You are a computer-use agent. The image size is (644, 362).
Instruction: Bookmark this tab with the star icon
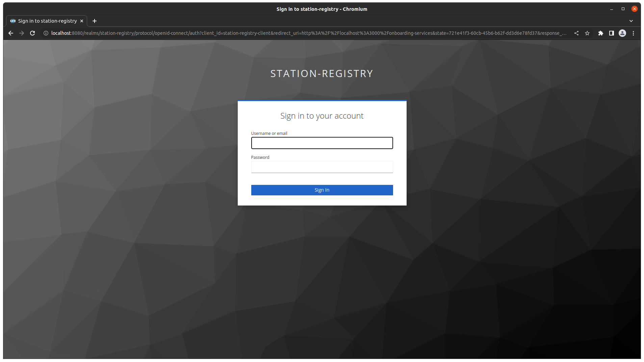click(587, 33)
